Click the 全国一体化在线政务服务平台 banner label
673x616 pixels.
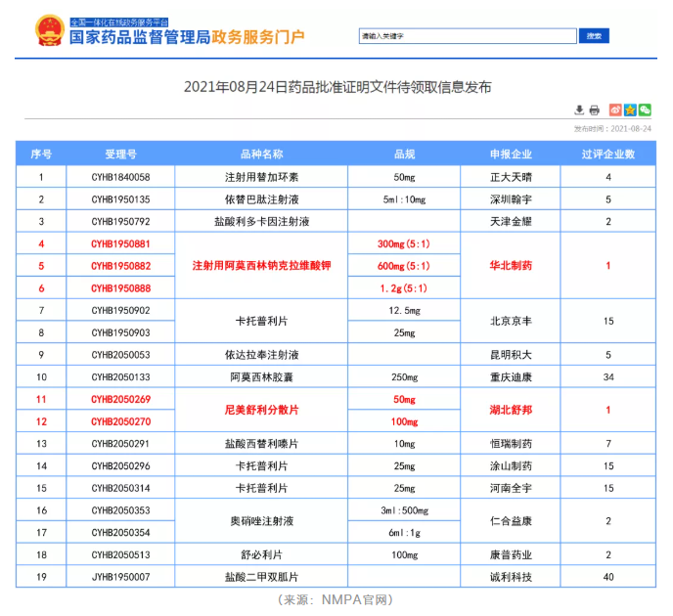tap(119, 22)
